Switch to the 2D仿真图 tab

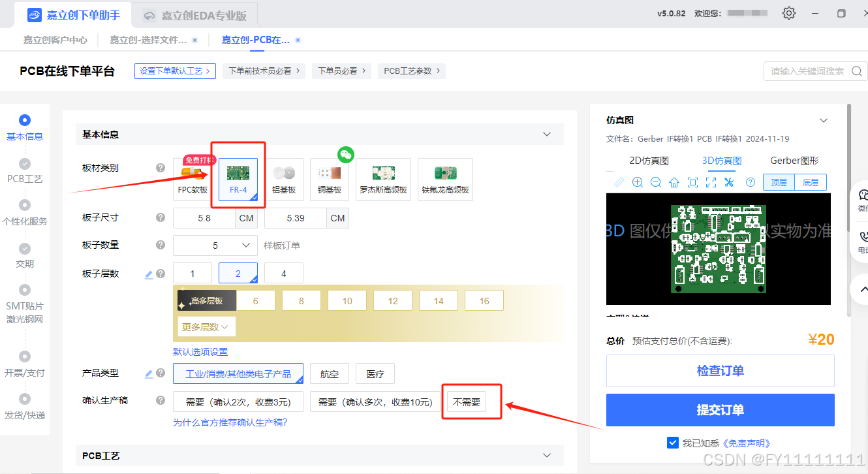point(649,161)
